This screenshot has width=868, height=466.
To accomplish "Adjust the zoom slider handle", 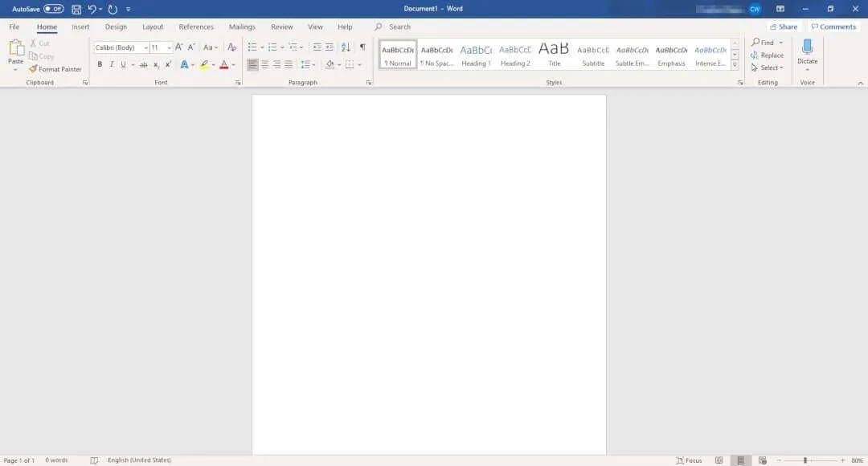I will pyautogui.click(x=805, y=460).
